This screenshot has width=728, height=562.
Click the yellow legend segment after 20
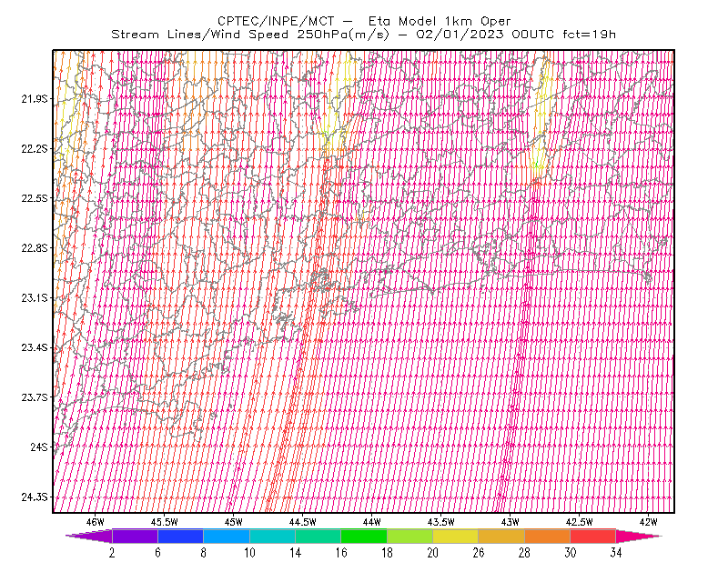point(456,536)
